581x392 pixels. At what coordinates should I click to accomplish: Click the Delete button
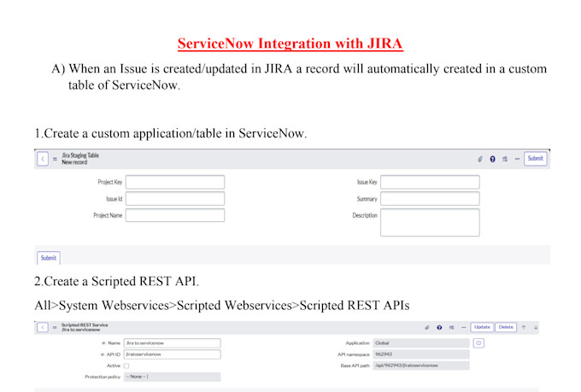[x=506, y=327]
